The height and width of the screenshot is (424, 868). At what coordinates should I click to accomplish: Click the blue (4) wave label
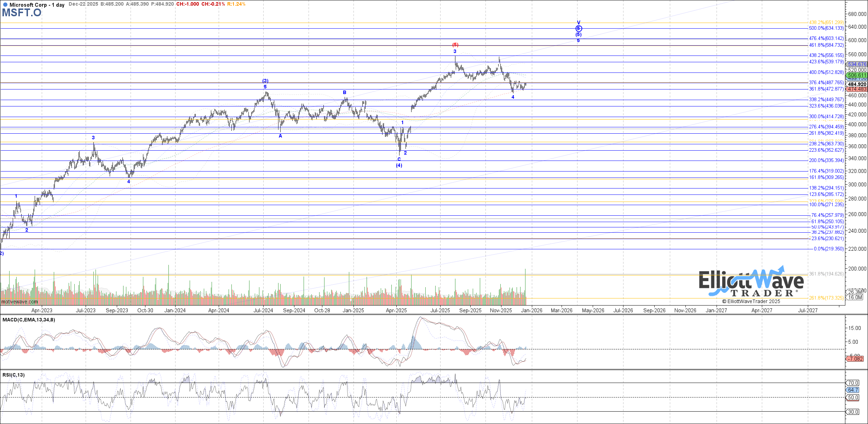click(x=399, y=165)
